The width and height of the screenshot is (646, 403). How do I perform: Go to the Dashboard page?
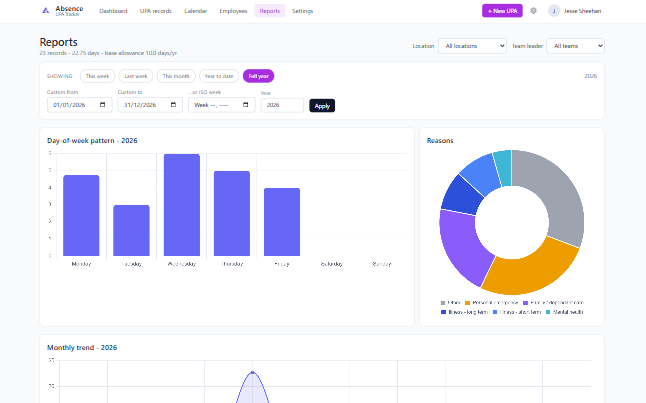point(113,11)
